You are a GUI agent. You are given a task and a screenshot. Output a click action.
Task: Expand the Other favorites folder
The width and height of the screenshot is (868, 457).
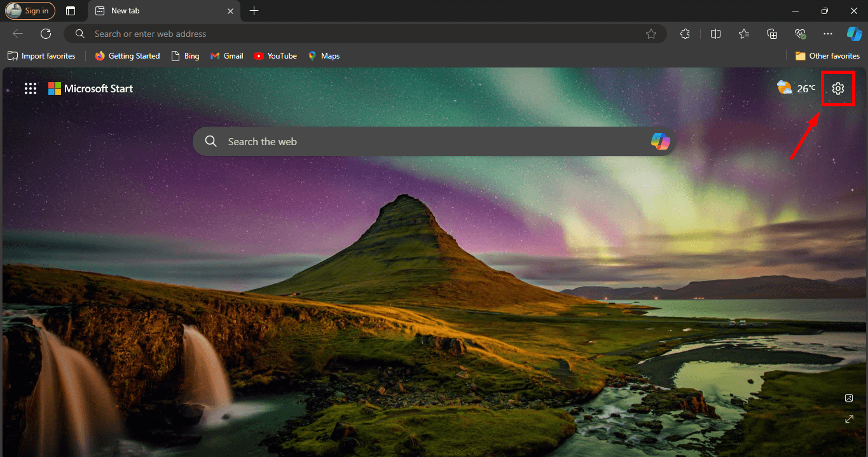(827, 56)
